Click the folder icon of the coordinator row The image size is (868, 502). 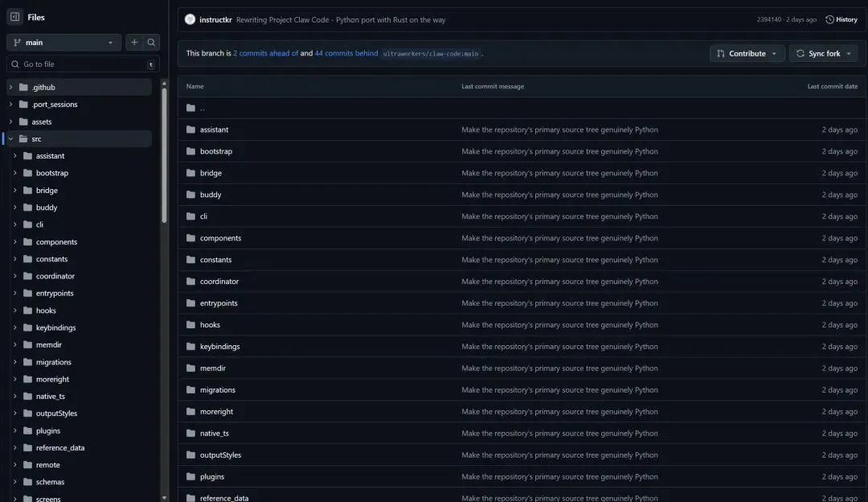[x=191, y=282]
